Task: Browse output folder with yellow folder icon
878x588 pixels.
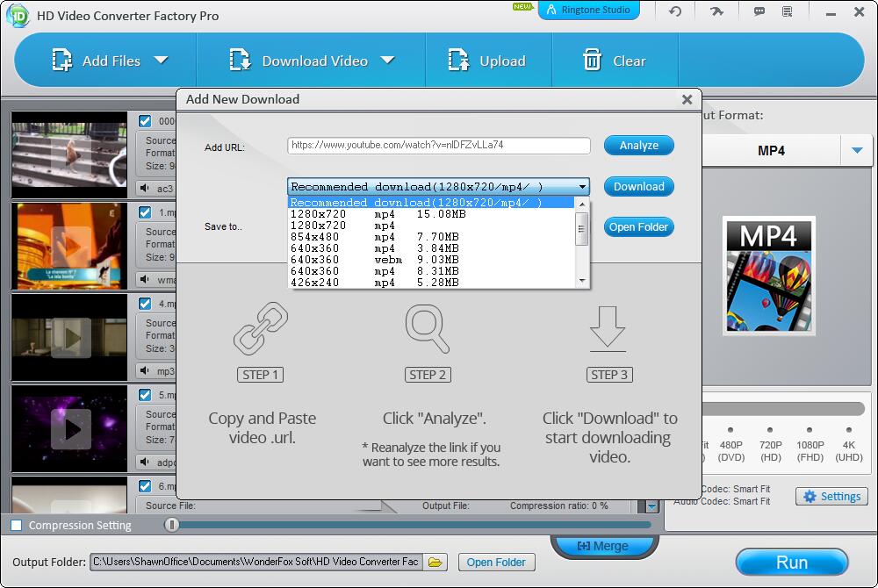Action: [x=436, y=562]
